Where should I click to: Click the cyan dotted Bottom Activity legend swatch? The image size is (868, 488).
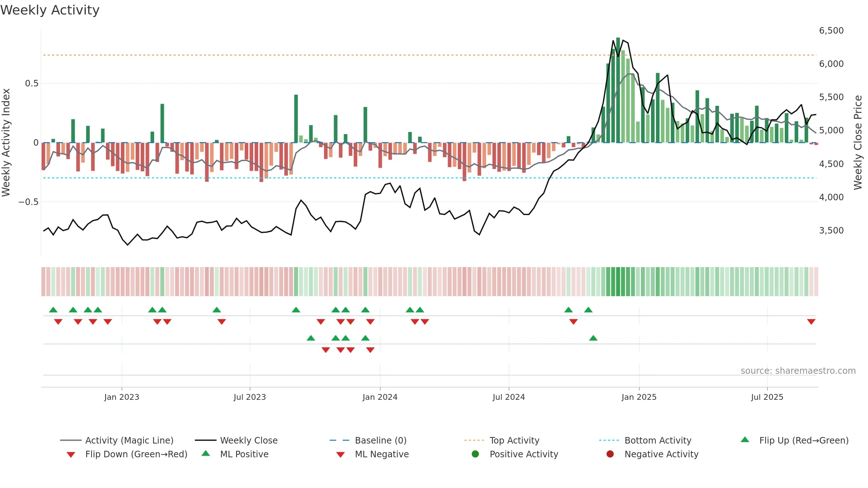609,440
